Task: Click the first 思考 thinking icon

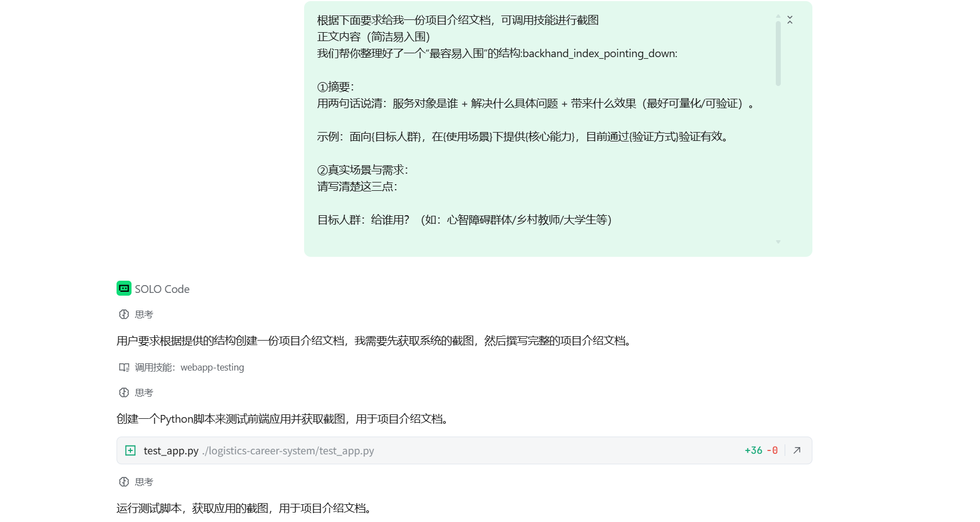Action: tap(124, 315)
